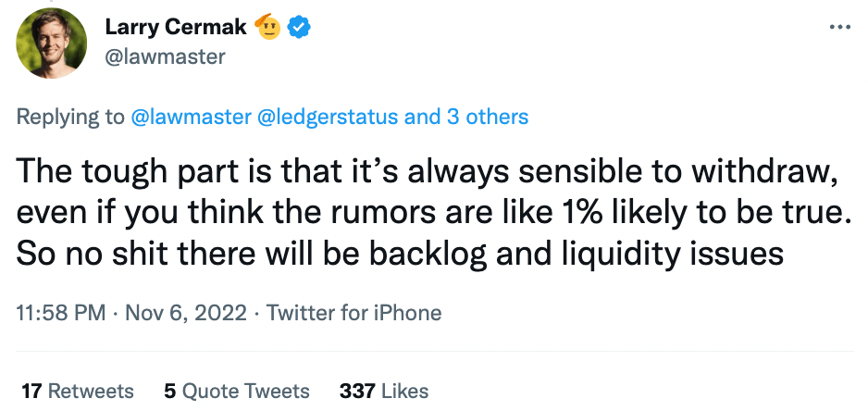Click the 'Replying to' label text
Screen dimensions: 868x411
[x=69, y=117]
